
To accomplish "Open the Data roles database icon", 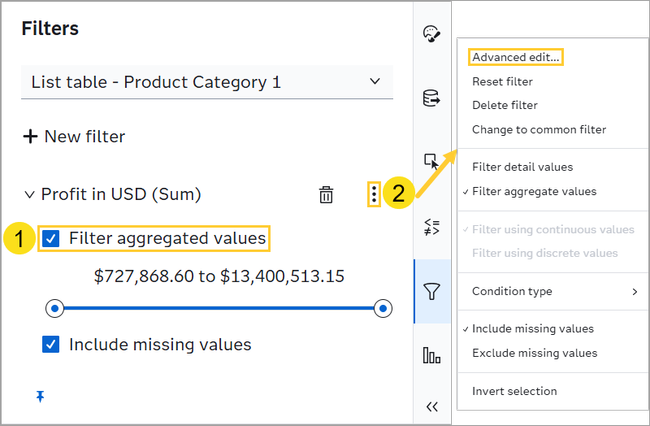I will (432, 98).
